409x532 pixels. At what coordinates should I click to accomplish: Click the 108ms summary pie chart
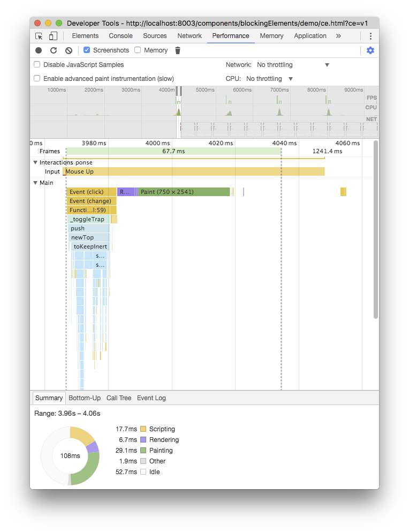[70, 456]
